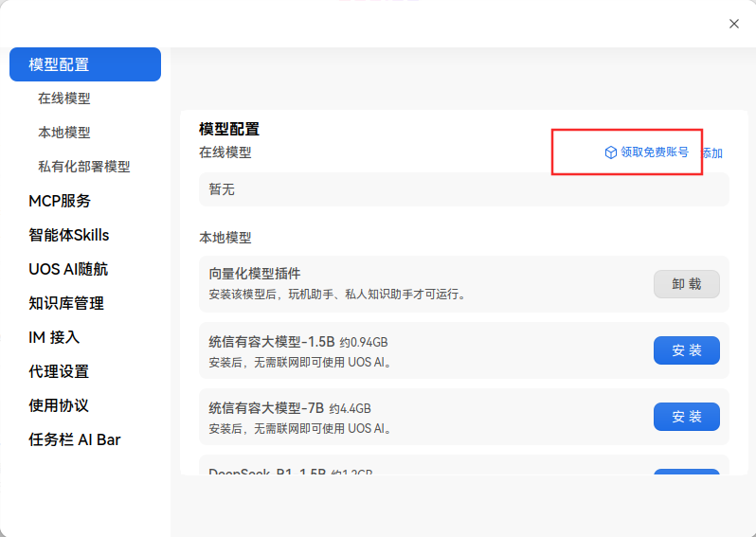Click the 统信有容大模型-1.5B title
The width and height of the screenshot is (756, 537).
point(272,342)
